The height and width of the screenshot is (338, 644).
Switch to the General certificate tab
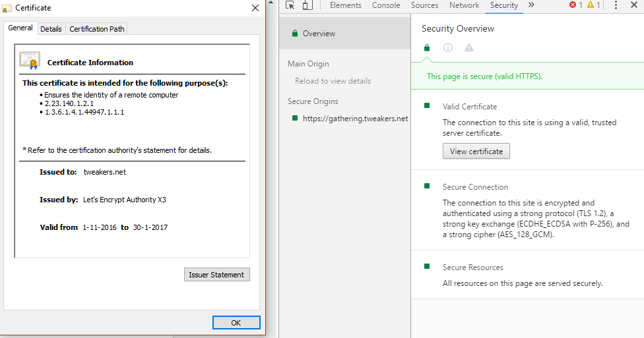coord(20,28)
